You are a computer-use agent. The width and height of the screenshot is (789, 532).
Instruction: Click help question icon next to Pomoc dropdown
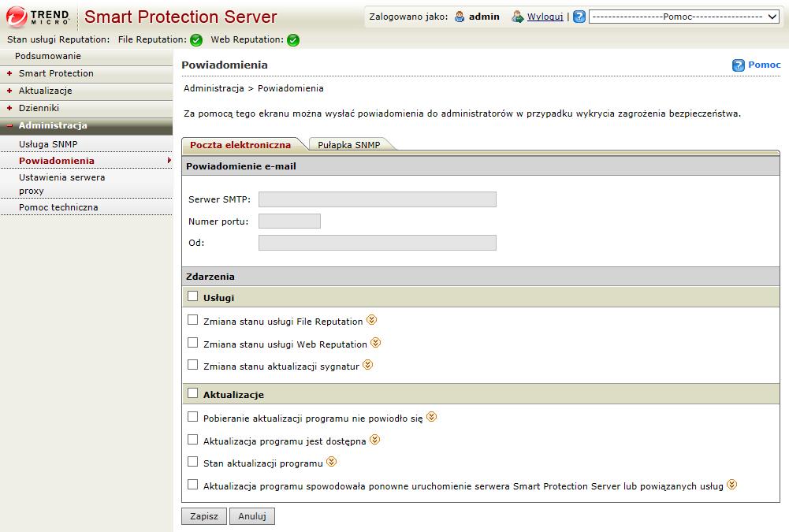point(579,17)
